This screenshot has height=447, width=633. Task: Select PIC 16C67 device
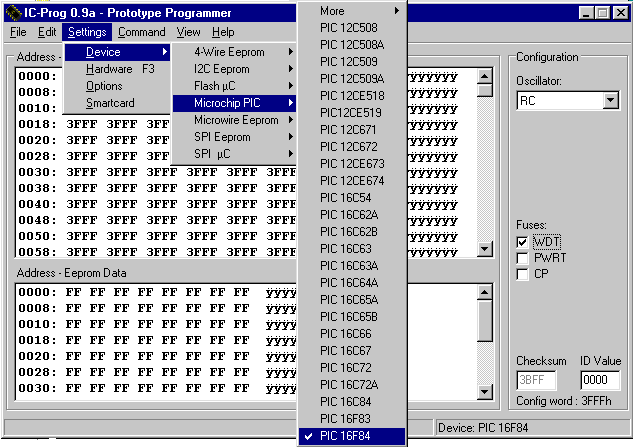(x=352, y=351)
